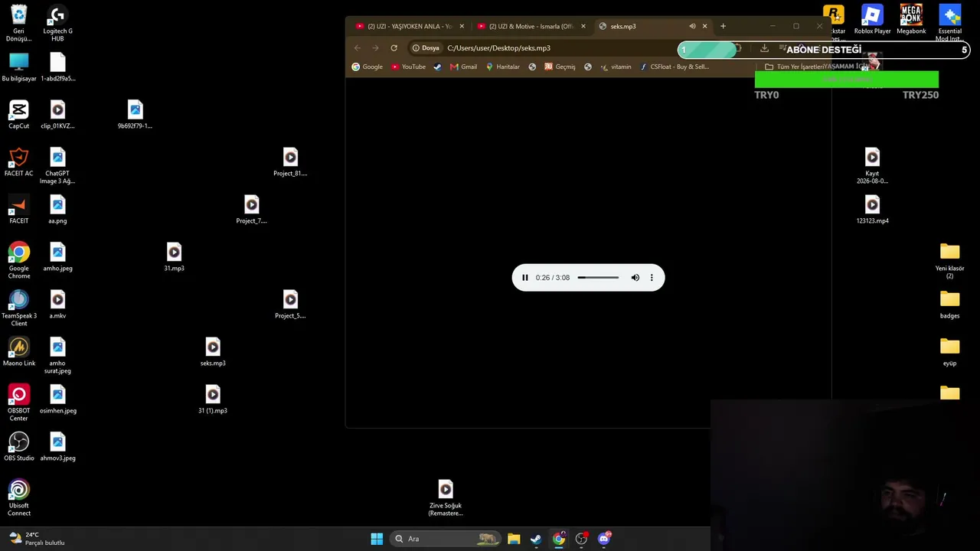Select the Roblox Player desktop icon
Viewport: 980px width, 551px height.
click(x=872, y=21)
